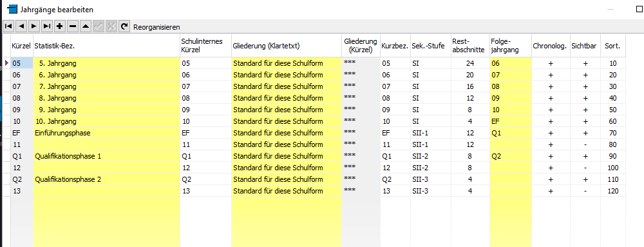
Task: Click Restabschnitte value 16
Action: 470,86
